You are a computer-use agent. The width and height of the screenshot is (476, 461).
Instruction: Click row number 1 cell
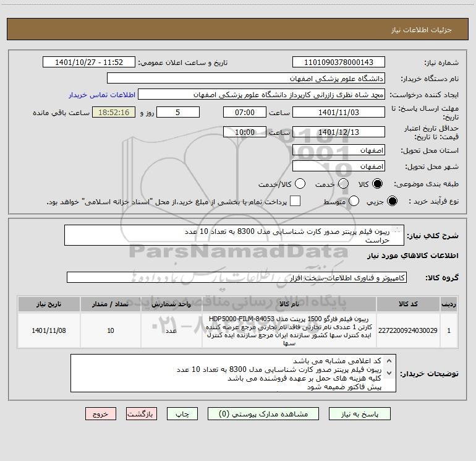click(449, 330)
